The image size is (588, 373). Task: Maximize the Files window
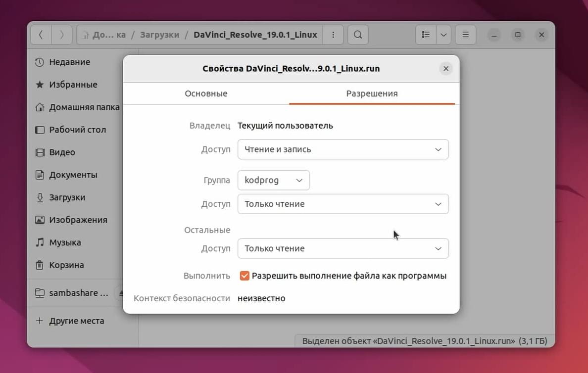pos(518,35)
